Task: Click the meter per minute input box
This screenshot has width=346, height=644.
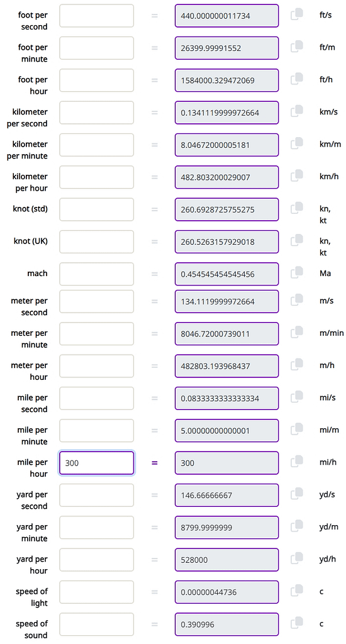Action: (x=97, y=333)
